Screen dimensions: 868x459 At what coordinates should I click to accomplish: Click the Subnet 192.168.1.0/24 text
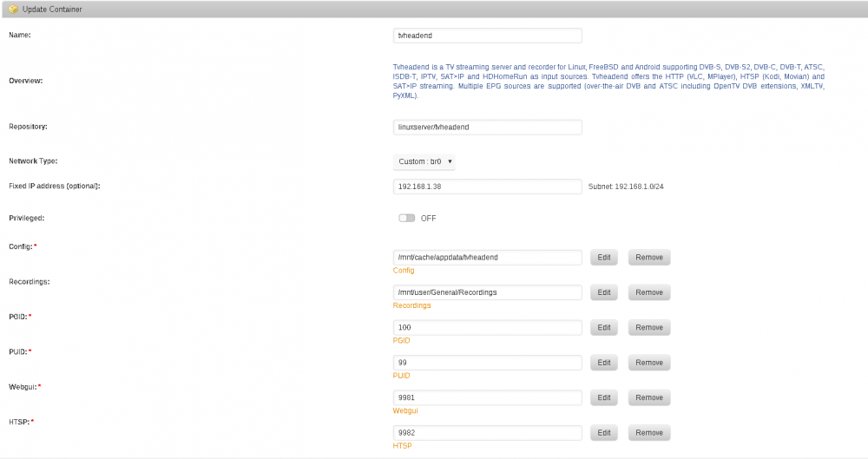click(x=626, y=187)
